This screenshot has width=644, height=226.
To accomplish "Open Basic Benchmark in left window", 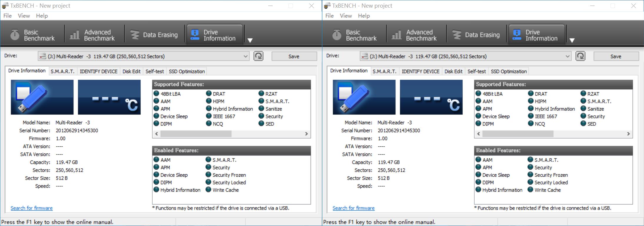I will (x=32, y=35).
